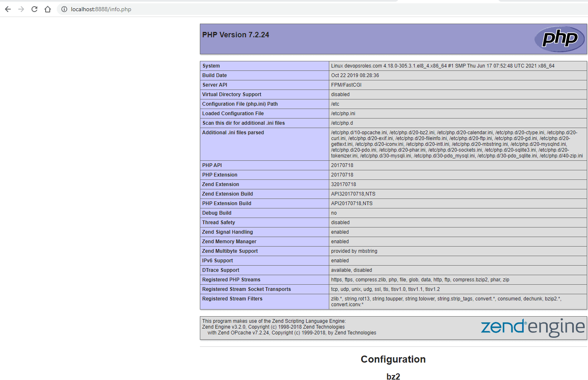Screen dimensions: 588x380
Task: Click the PHP logo image
Action: (x=559, y=39)
